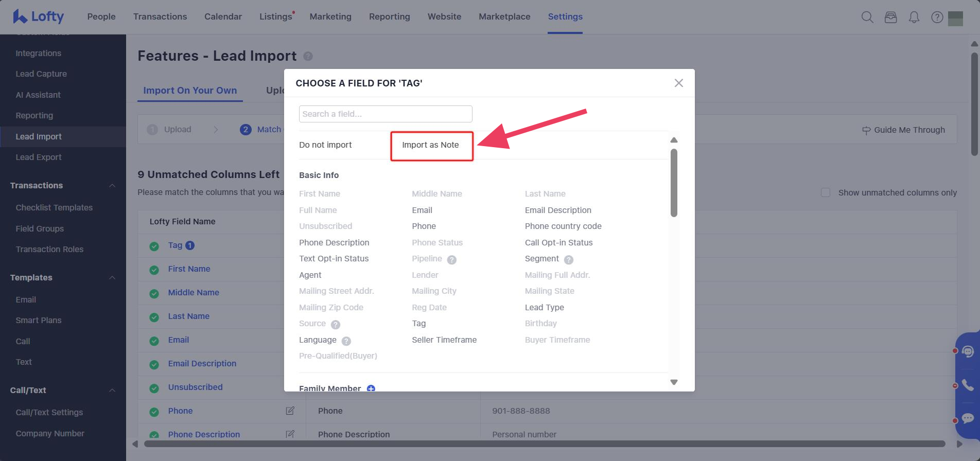Edit the Phone field mapping
The height and width of the screenshot is (461, 980).
click(290, 411)
